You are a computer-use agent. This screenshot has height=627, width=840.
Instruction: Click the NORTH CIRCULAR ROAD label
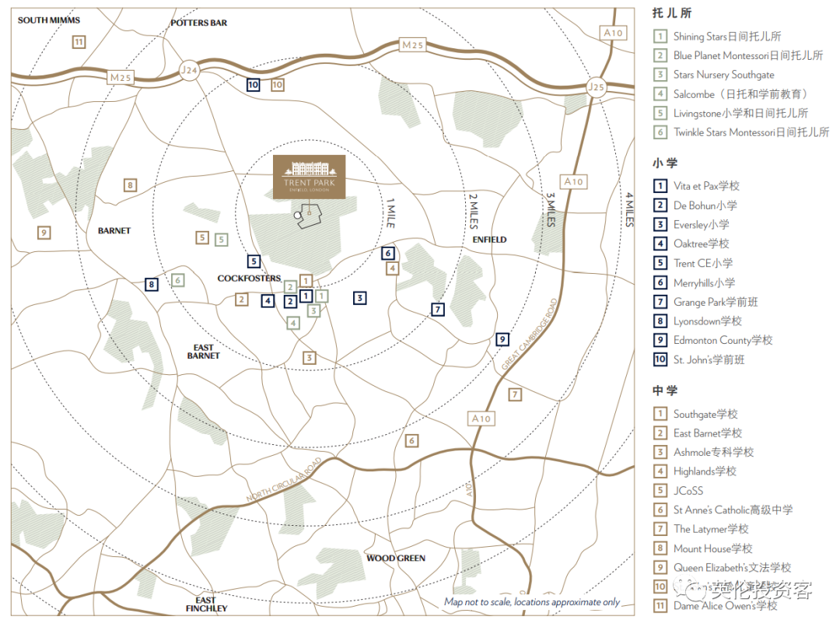[284, 480]
